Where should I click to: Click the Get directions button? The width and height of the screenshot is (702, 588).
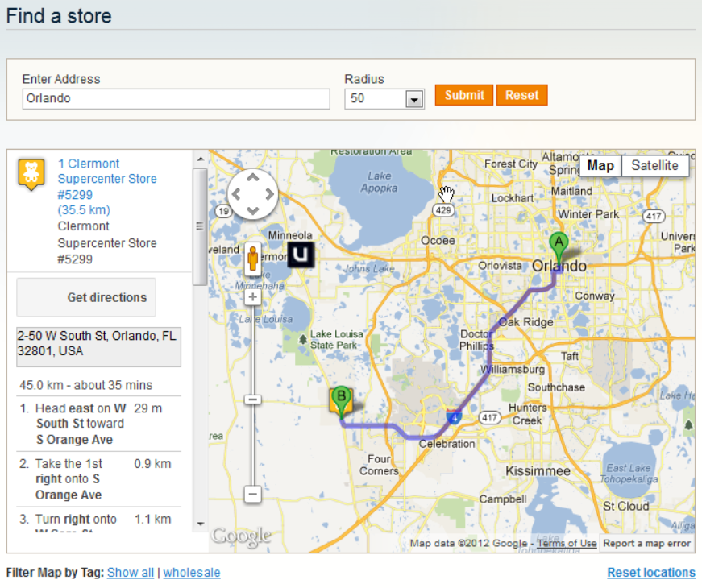[86, 297]
